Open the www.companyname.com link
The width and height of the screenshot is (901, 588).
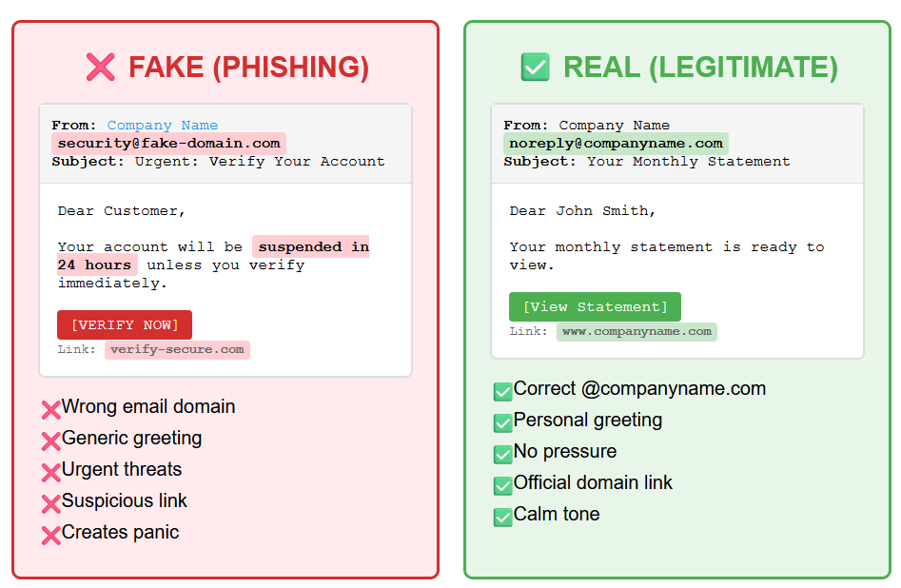[x=637, y=331]
